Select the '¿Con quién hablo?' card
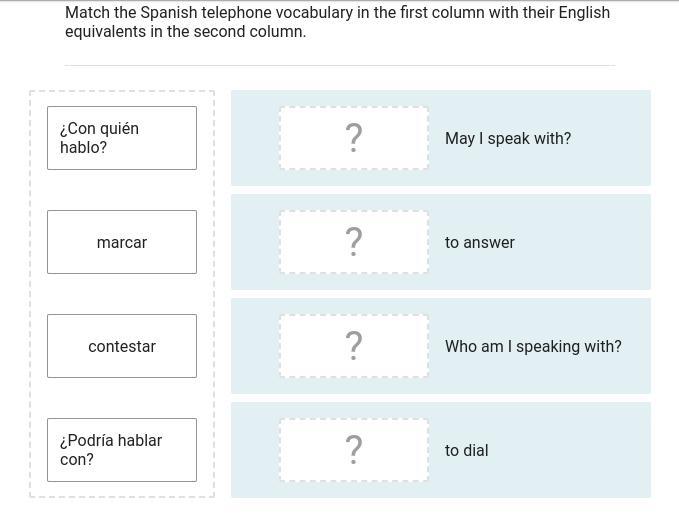Viewport: 679px width, 530px height. click(122, 138)
